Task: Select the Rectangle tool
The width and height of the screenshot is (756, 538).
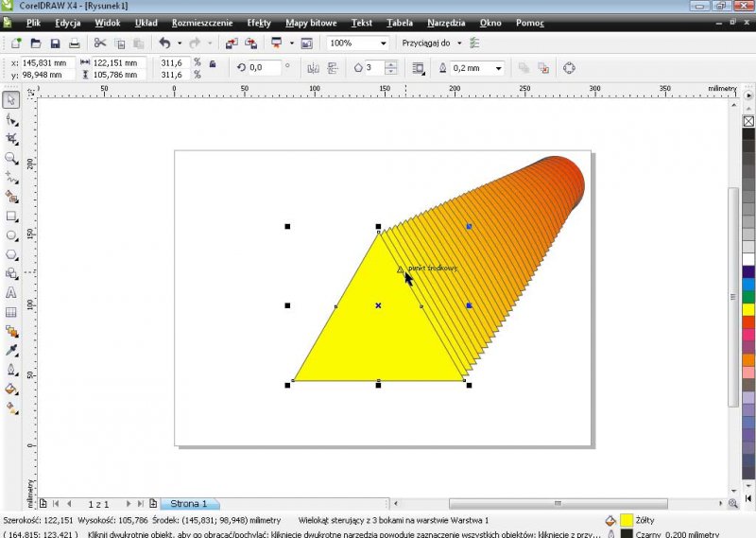Action: 11,217
